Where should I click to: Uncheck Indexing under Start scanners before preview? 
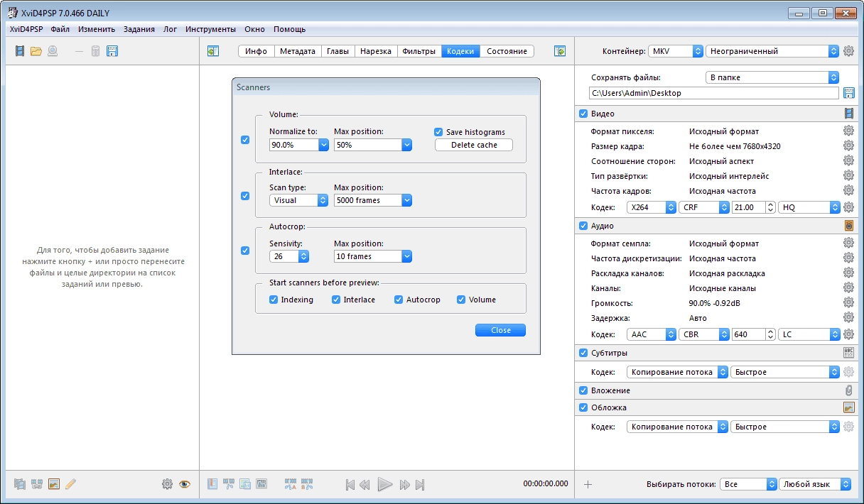[x=274, y=300]
